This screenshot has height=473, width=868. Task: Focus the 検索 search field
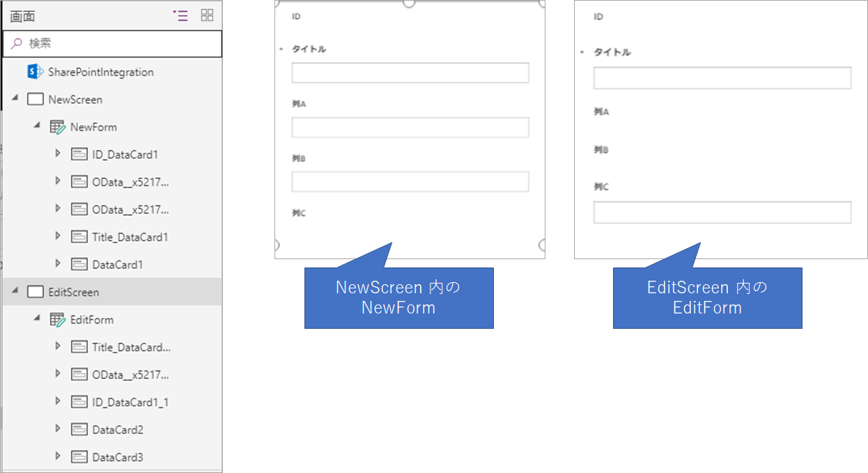pos(112,43)
